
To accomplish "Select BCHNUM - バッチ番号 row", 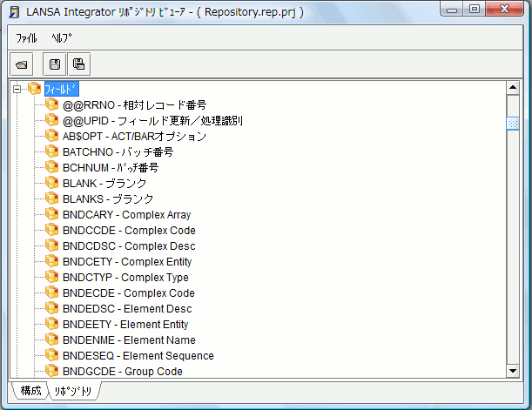I will (x=111, y=167).
